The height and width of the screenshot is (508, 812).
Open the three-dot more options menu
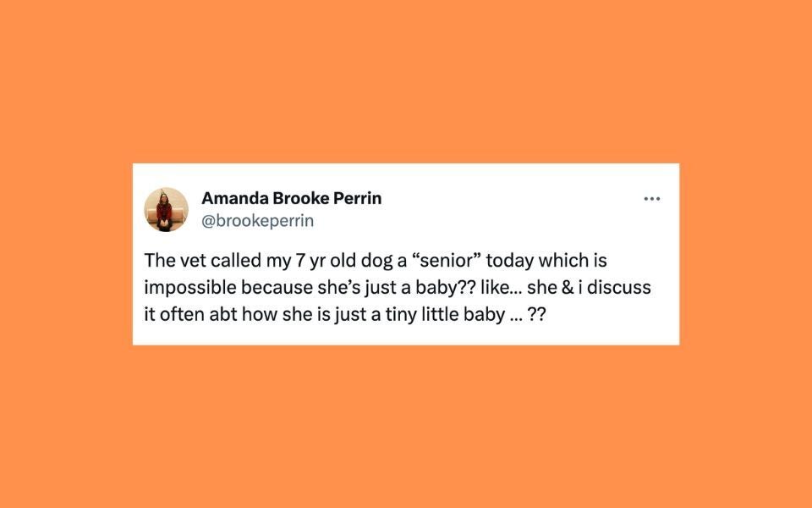pyautogui.click(x=651, y=199)
